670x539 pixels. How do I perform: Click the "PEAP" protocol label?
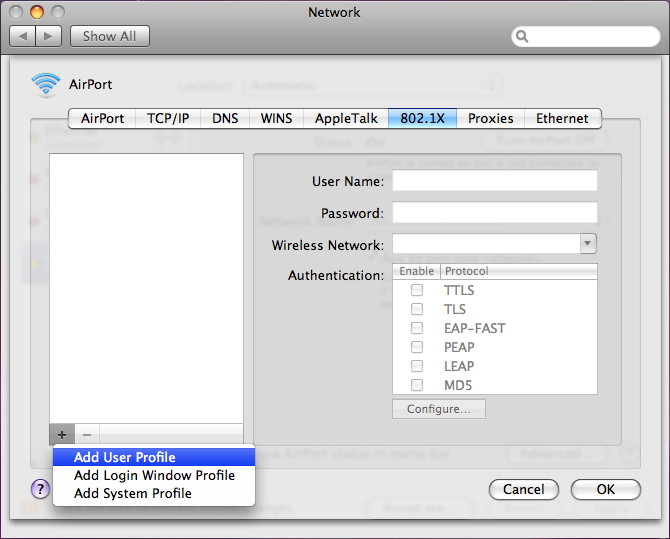point(459,347)
